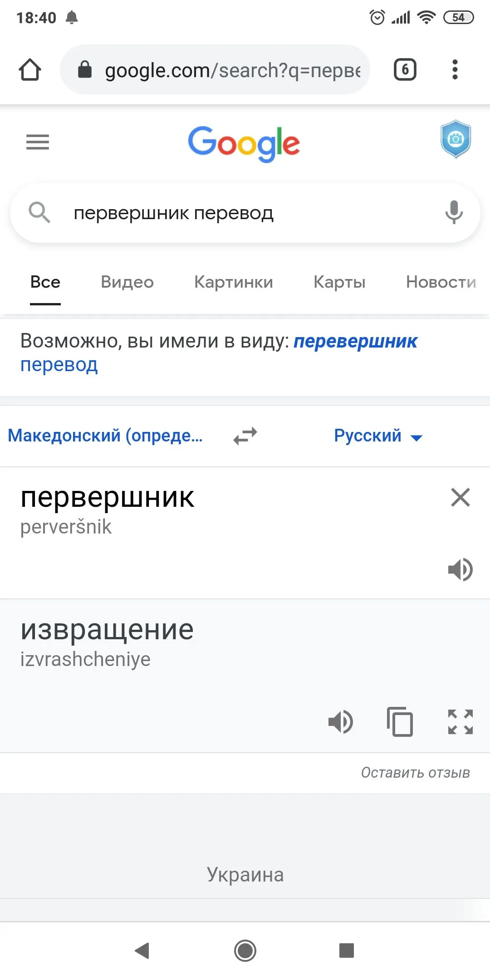Swap the translation languages

pyautogui.click(x=245, y=436)
